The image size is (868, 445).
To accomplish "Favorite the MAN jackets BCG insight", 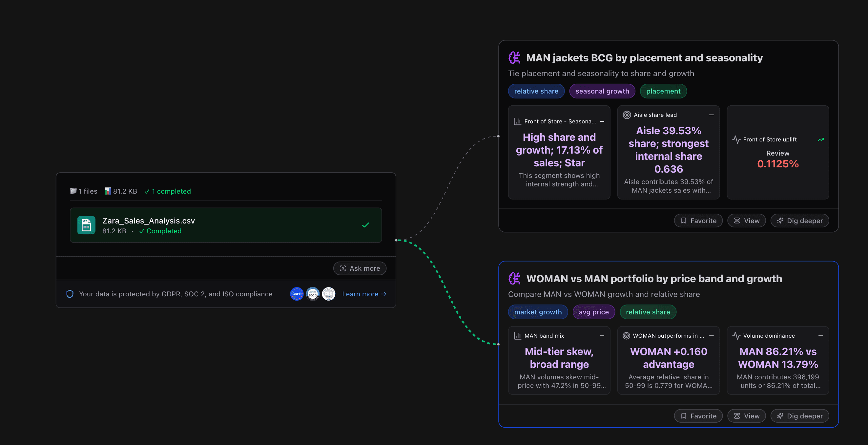I will point(698,221).
